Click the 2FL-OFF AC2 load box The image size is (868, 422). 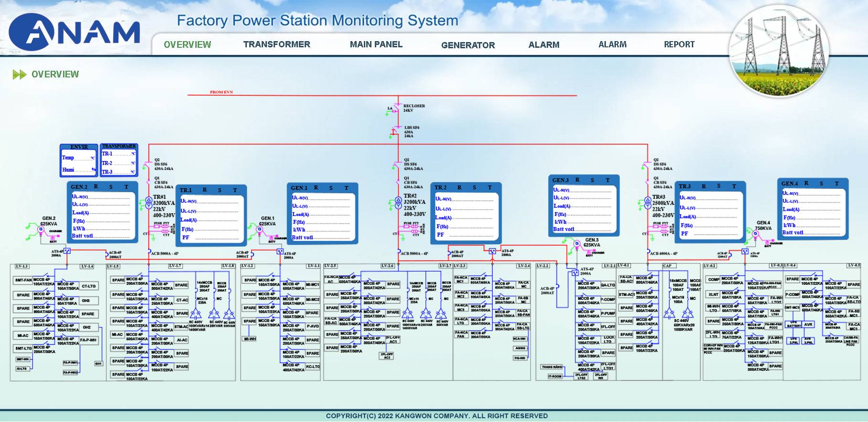(387, 356)
